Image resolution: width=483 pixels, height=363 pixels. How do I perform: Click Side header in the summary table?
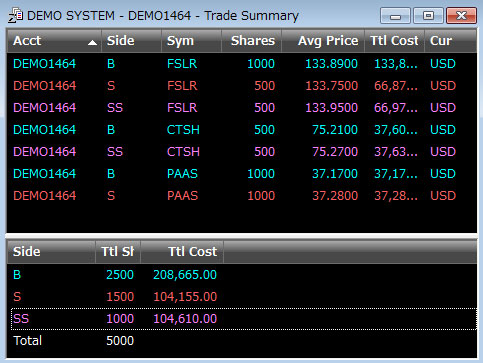click(x=51, y=252)
